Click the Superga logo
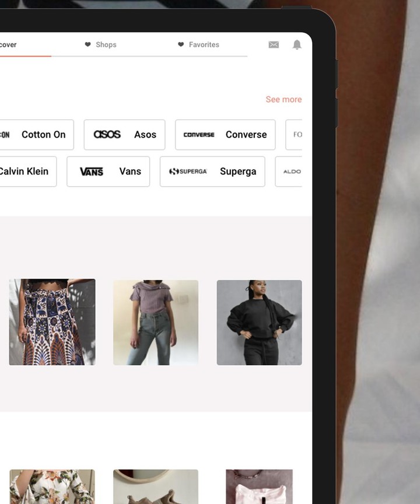The height and width of the screenshot is (504, 420). (x=188, y=171)
